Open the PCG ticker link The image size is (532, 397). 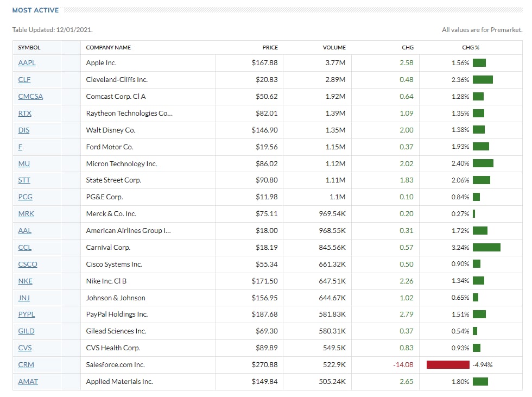[25, 197]
